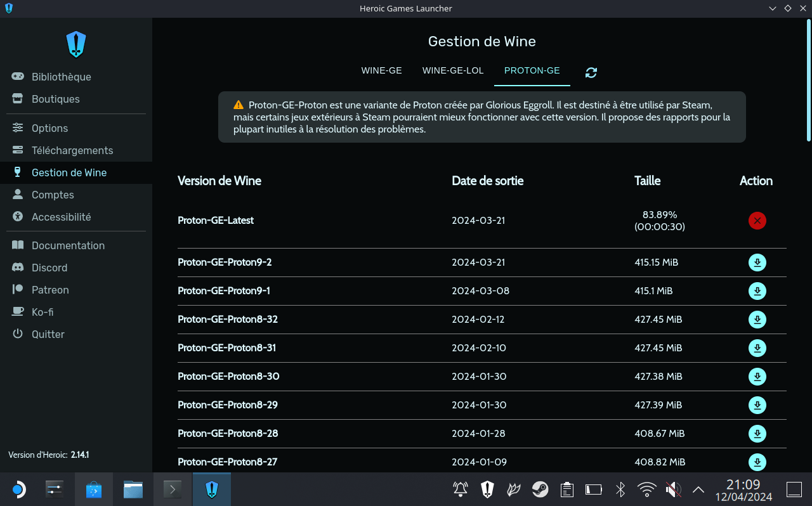
Task: Refresh the Wine versions list
Action: (x=591, y=72)
